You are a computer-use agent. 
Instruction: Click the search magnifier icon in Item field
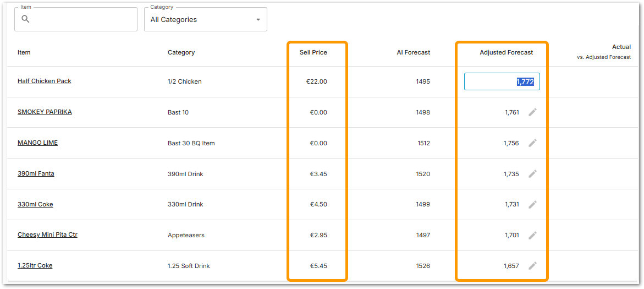coord(25,19)
